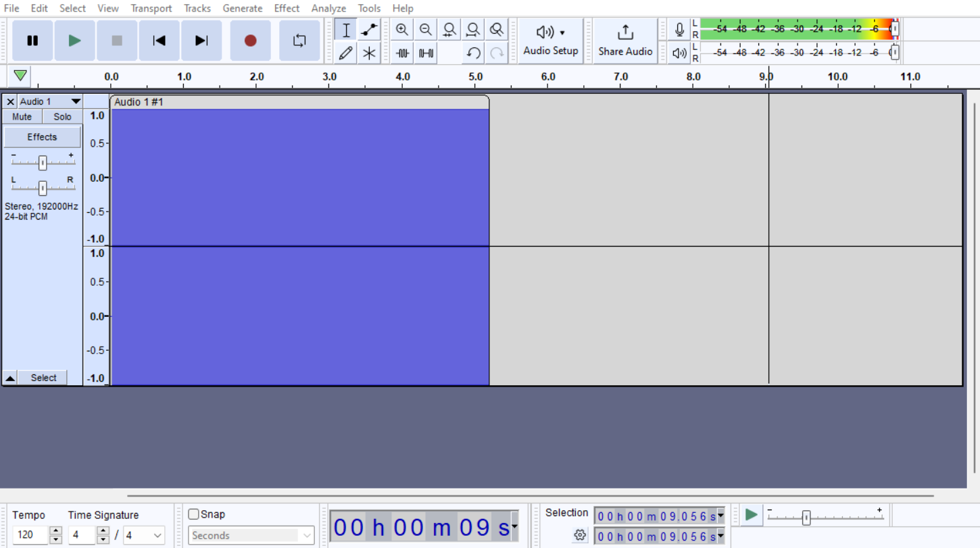Start playback with the Play button
The width and height of the screenshot is (980, 548).
(74, 41)
